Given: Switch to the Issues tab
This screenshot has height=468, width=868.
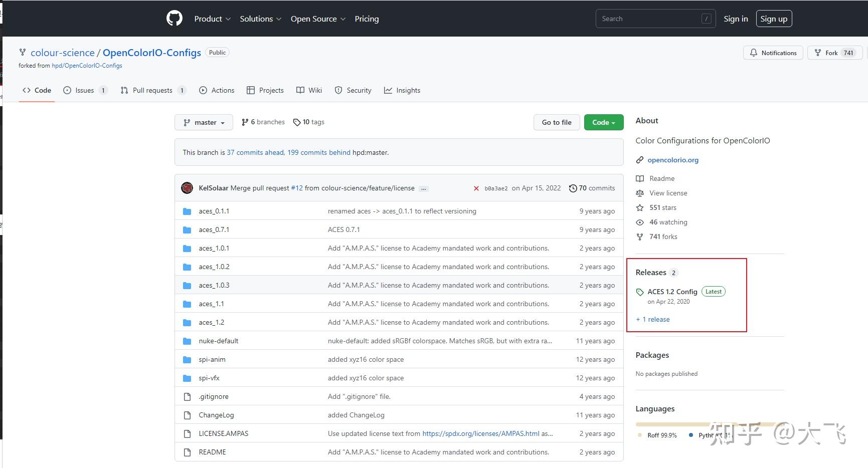Looking at the screenshot, I should 85,90.
